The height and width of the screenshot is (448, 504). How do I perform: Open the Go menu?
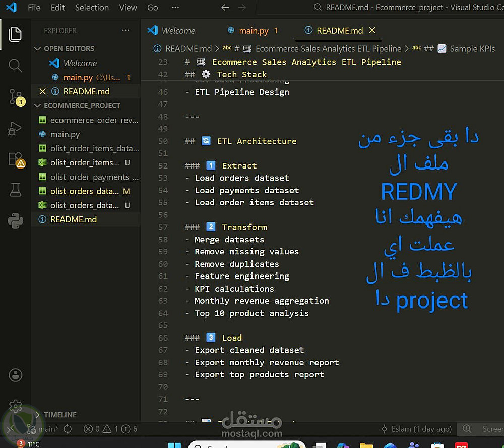point(152,7)
